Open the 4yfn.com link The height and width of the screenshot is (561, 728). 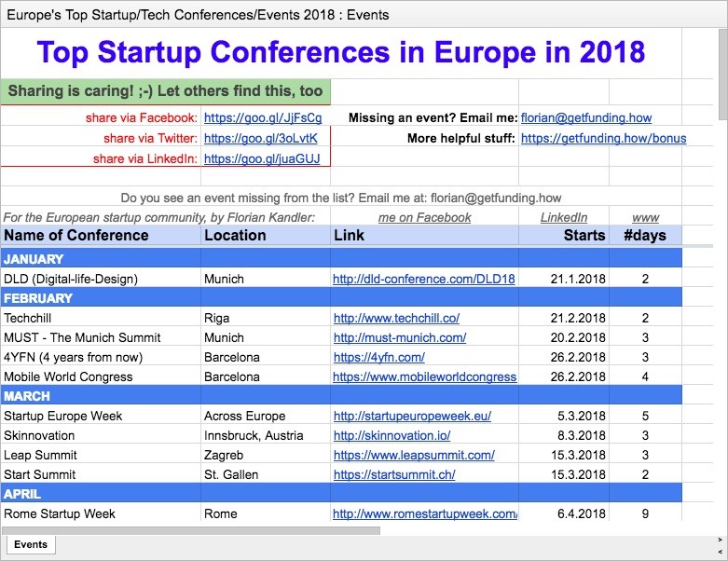tap(378, 357)
